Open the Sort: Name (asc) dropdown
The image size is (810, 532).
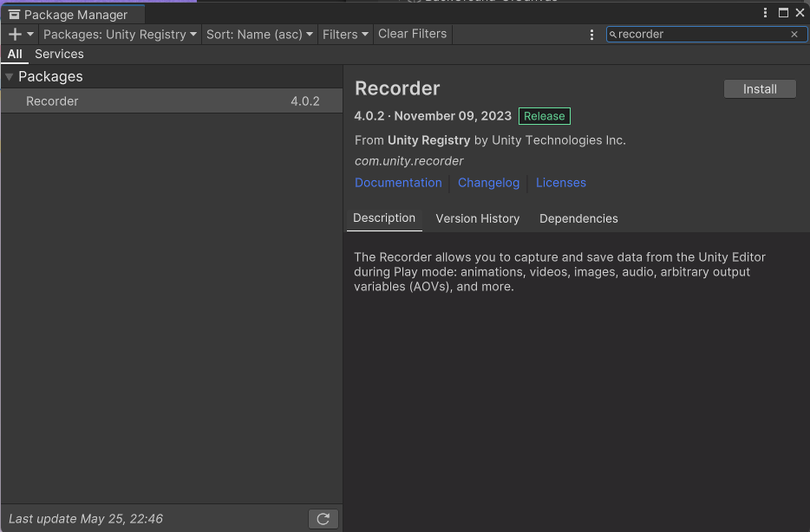point(259,35)
